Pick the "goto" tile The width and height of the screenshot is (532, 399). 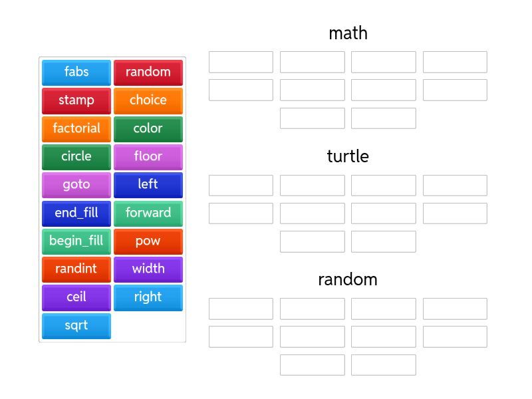tap(76, 185)
